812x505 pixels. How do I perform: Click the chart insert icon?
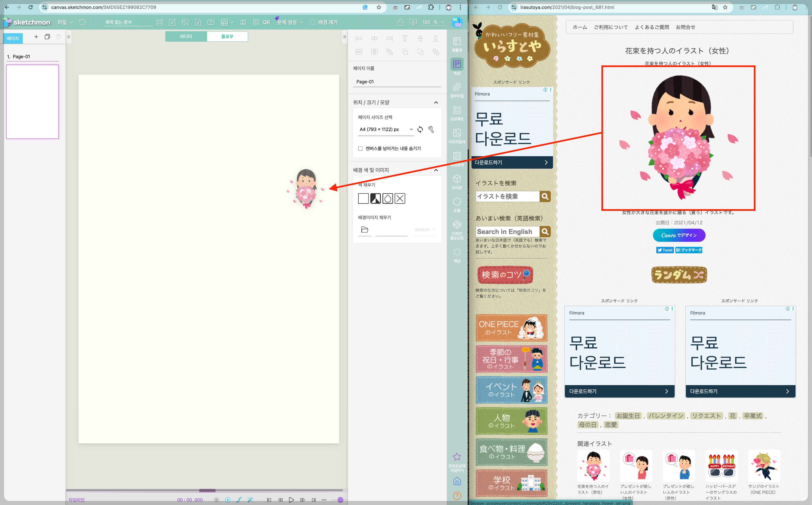pyautogui.click(x=243, y=22)
